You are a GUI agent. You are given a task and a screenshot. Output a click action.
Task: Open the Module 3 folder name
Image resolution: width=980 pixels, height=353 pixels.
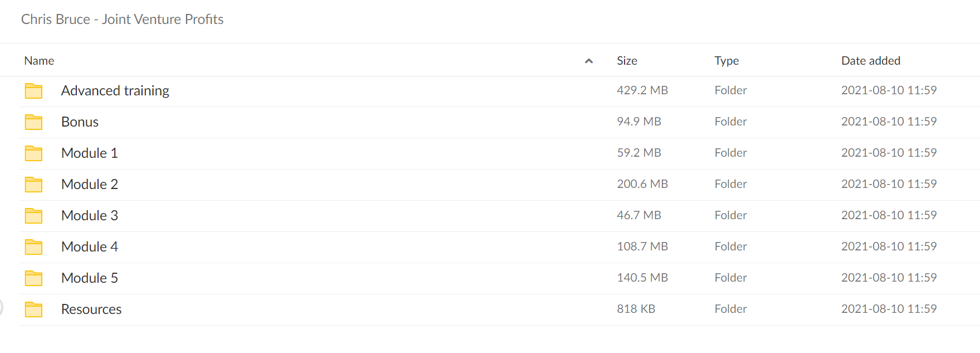[x=90, y=216]
